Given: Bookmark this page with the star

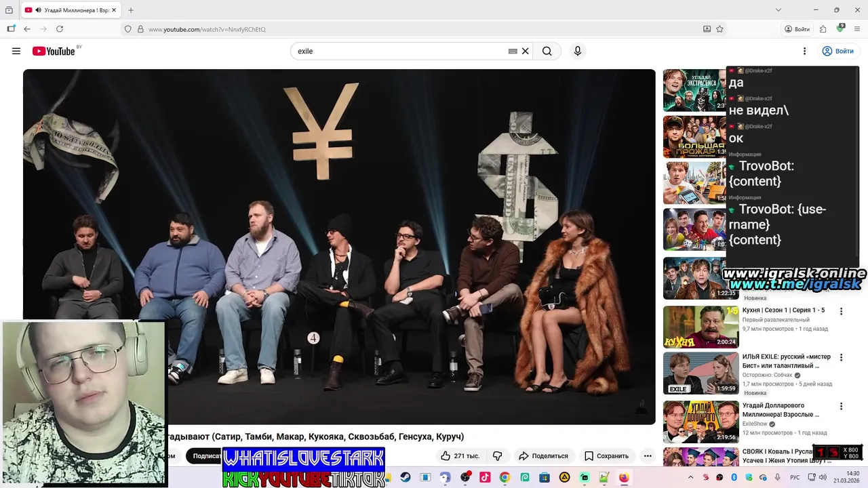Looking at the screenshot, I should pyautogui.click(x=719, y=29).
